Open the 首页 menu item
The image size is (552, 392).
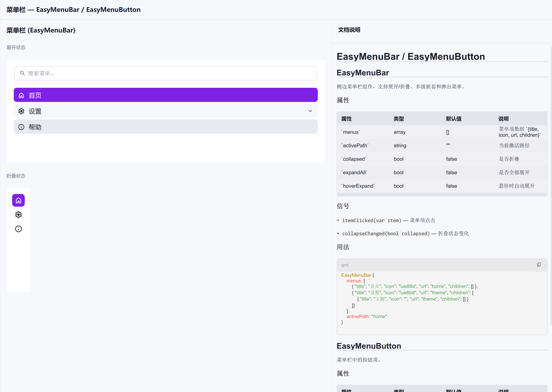[166, 95]
